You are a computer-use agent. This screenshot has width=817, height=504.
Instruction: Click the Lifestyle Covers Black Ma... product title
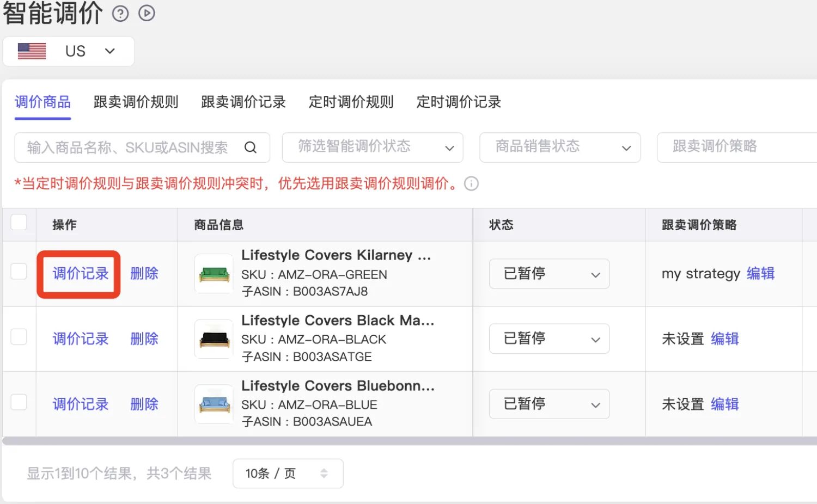point(338,321)
